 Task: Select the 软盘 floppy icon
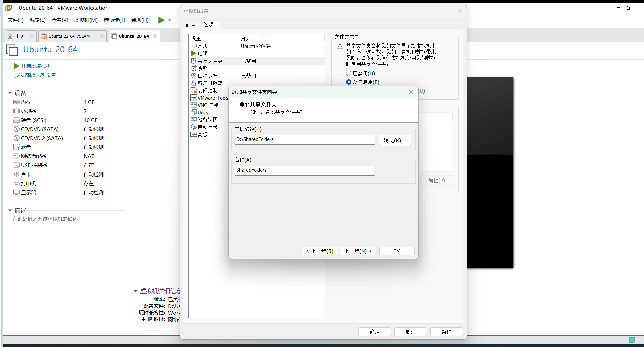click(x=17, y=147)
